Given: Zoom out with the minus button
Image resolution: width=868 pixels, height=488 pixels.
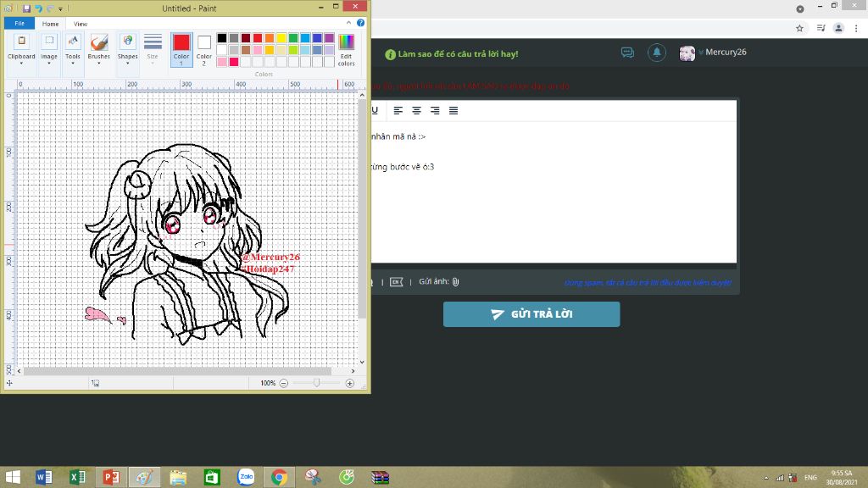Looking at the screenshot, I should click(283, 384).
